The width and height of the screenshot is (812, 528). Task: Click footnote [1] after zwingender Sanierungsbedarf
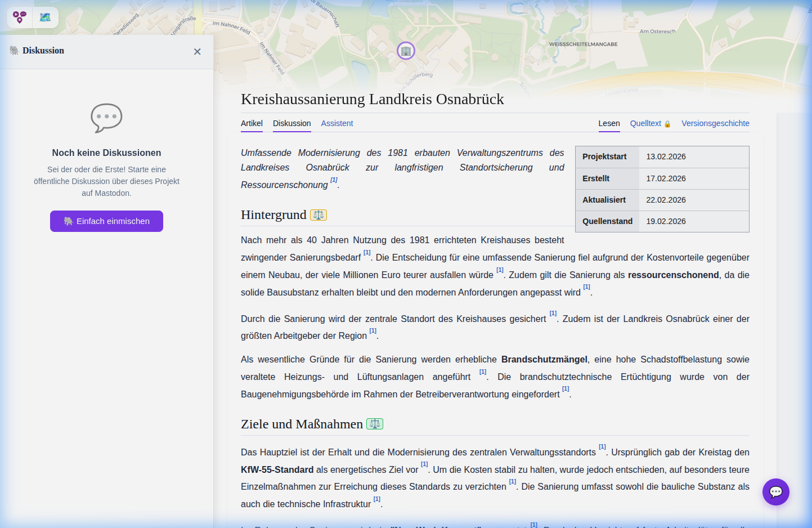point(367,253)
